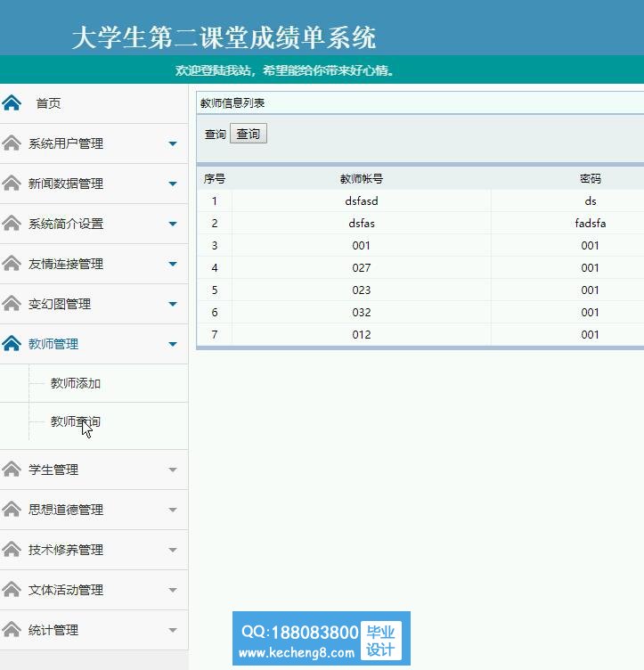Click the house icon next to 变幻图管理
Image resolution: width=644 pixels, height=670 pixels.
pos(12,304)
